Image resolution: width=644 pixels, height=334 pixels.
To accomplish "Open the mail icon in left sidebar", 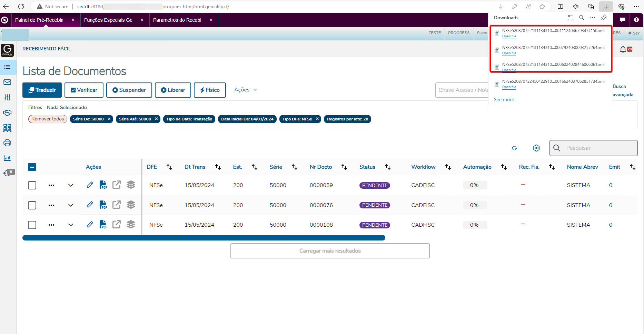I will click(7, 82).
